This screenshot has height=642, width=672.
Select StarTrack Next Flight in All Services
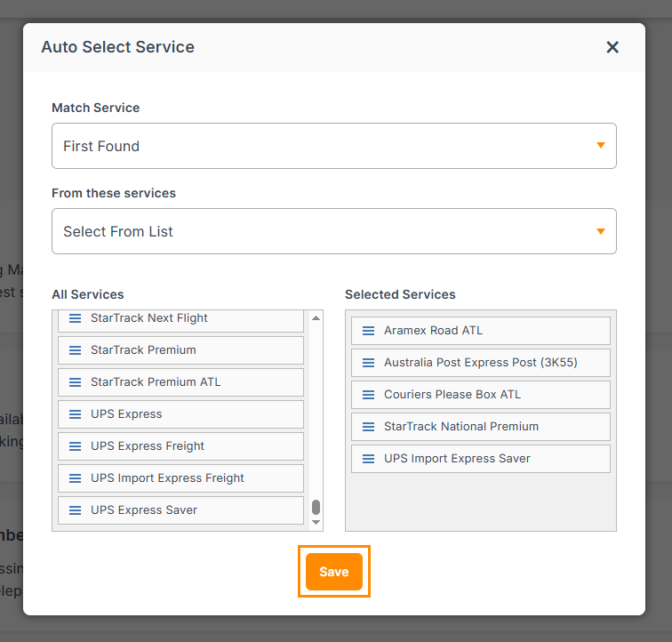[149, 318]
